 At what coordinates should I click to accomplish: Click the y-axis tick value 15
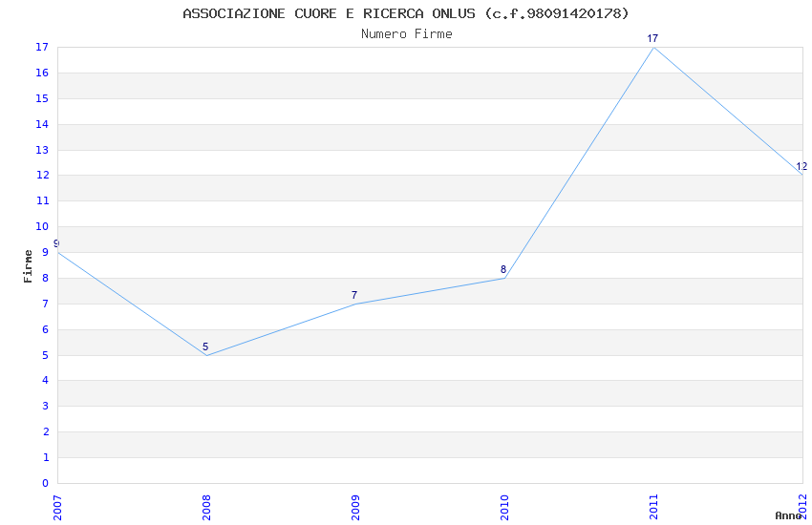click(x=42, y=98)
